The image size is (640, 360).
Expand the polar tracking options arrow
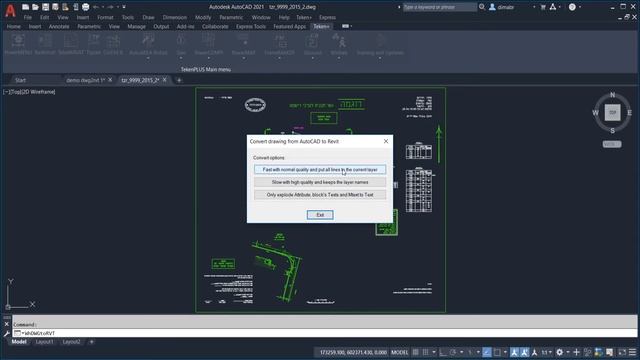pos(461,352)
